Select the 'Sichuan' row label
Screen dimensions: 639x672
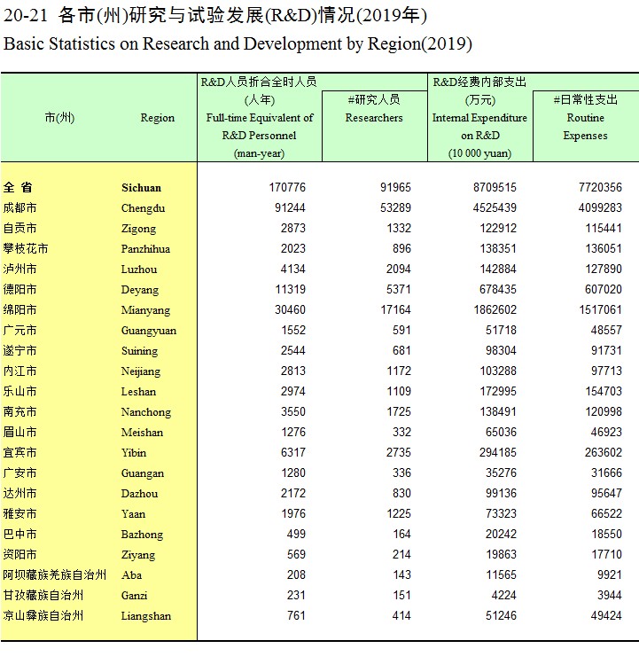(x=141, y=188)
